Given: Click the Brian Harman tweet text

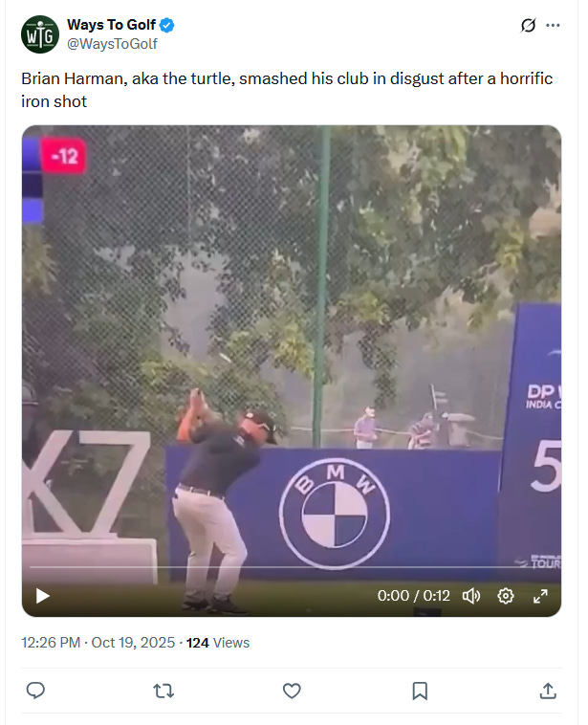Looking at the screenshot, I should tap(287, 90).
